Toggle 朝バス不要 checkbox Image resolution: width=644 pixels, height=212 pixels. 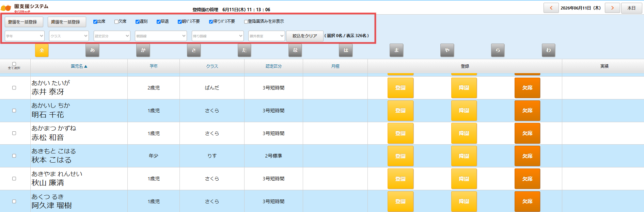180,21
